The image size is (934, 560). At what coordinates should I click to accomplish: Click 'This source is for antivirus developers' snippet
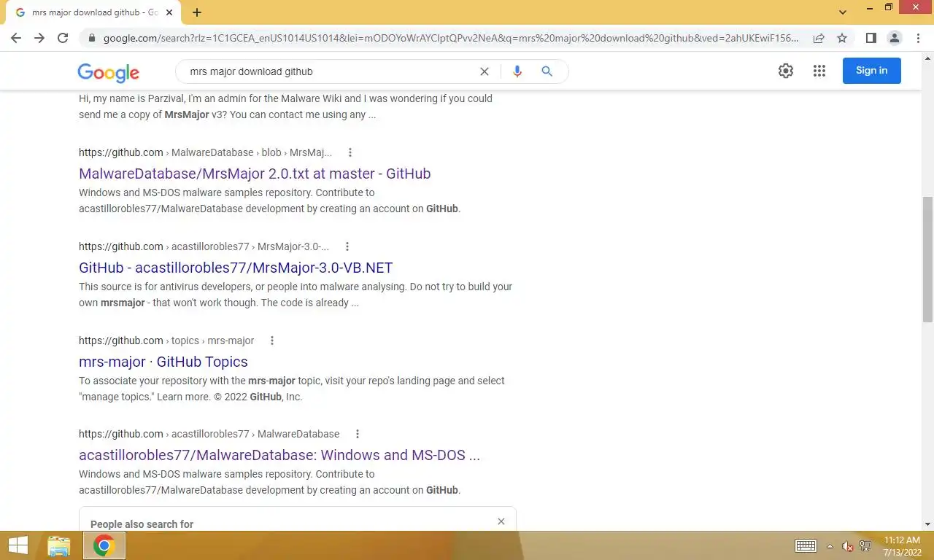pos(296,295)
